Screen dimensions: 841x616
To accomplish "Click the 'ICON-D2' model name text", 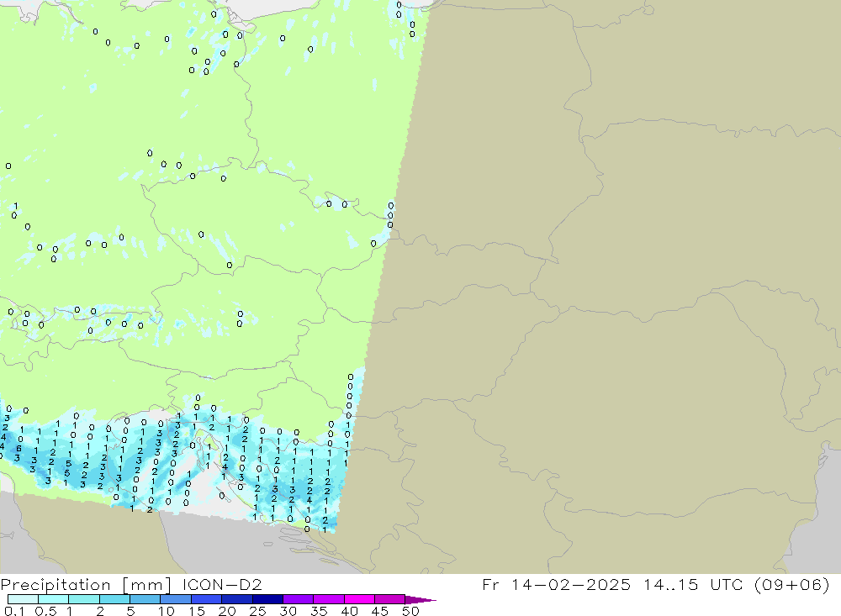I will [222, 584].
